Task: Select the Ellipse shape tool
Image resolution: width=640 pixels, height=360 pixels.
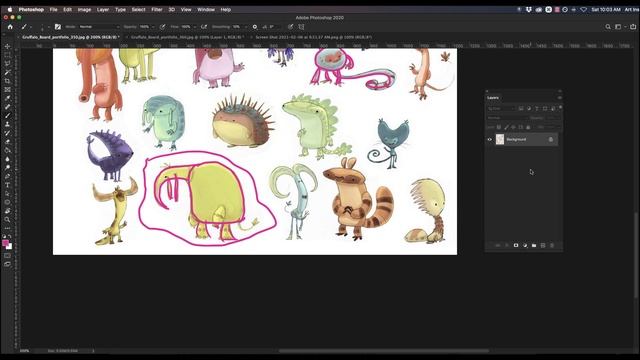Action: pyautogui.click(x=7, y=202)
